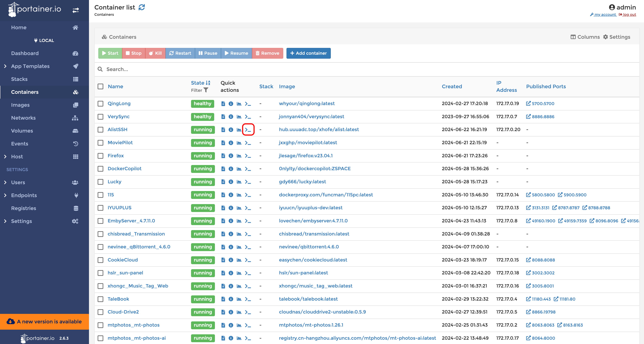
Task: Inspect icon for chisbread_Transmission container
Action: (x=231, y=234)
